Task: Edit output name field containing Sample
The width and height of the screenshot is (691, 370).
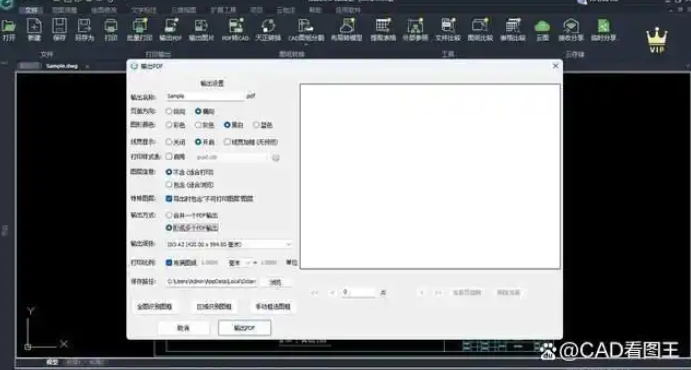Action: 205,96
